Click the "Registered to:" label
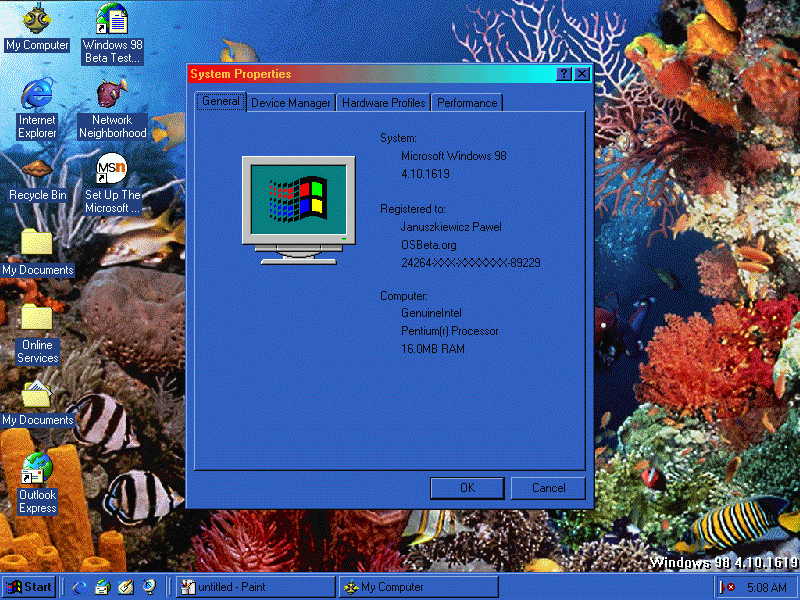This screenshot has width=800, height=600. click(x=413, y=209)
